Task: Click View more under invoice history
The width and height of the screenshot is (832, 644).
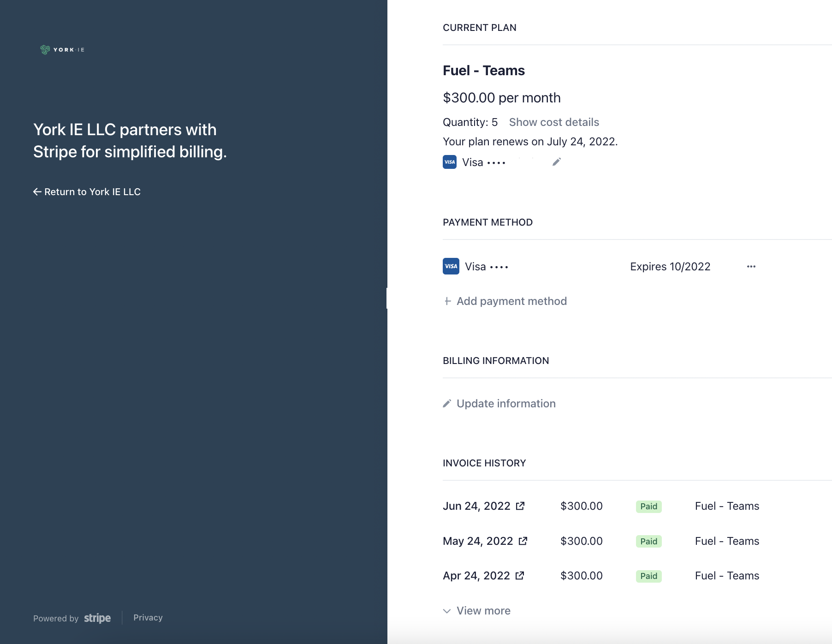Action: point(477,611)
